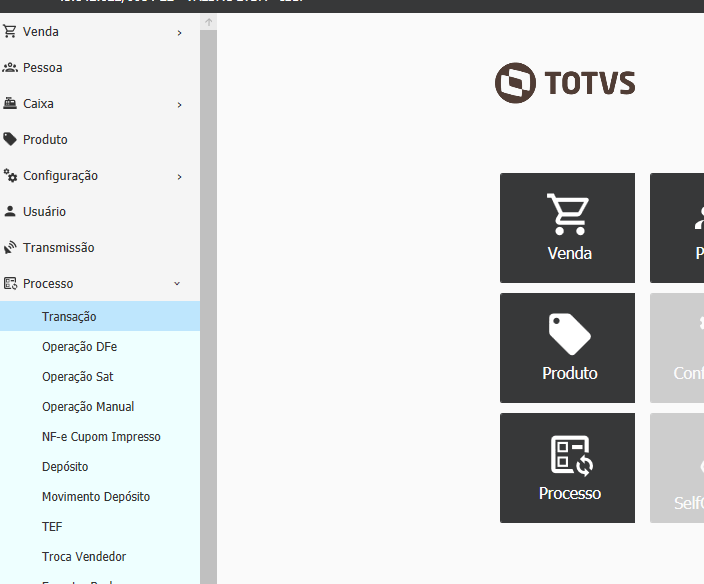This screenshot has height=584, width=704.
Task: Open the Venda tile with cart icon
Action: click(x=567, y=228)
